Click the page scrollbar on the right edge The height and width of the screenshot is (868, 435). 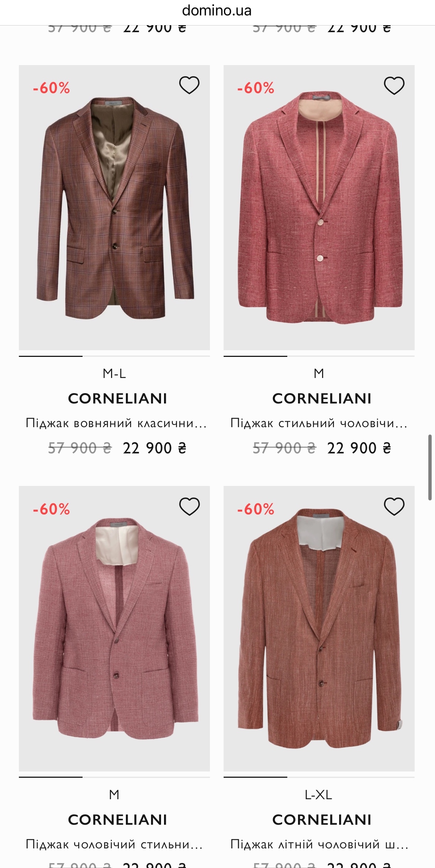(430, 468)
